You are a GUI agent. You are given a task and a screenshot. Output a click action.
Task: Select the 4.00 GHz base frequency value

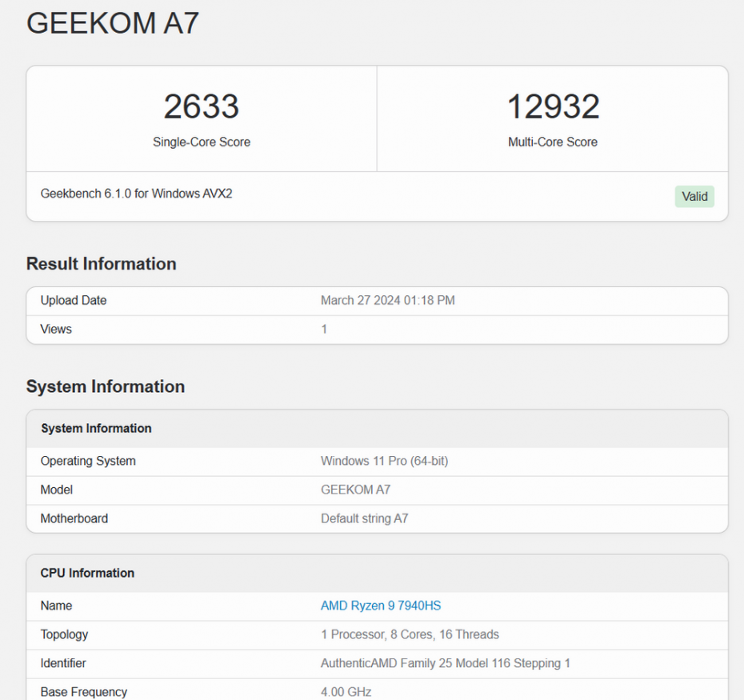(346, 692)
